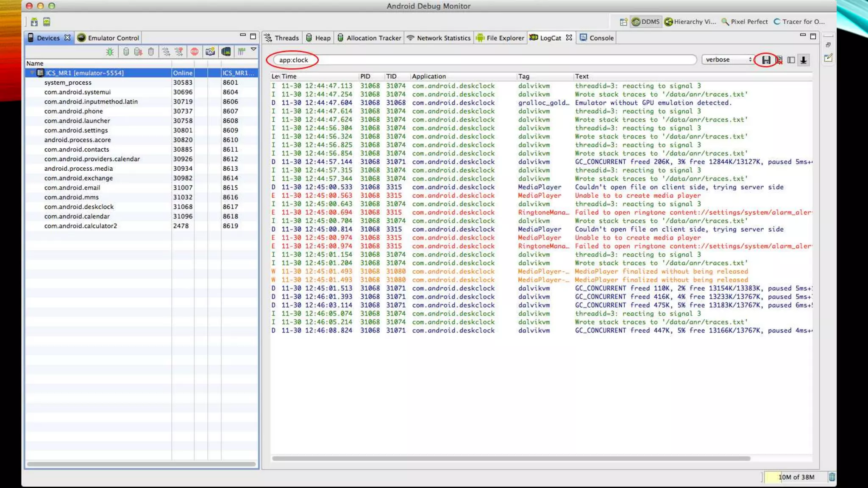Open the verbose log level dropdown
The image size is (868, 488).
pos(728,60)
